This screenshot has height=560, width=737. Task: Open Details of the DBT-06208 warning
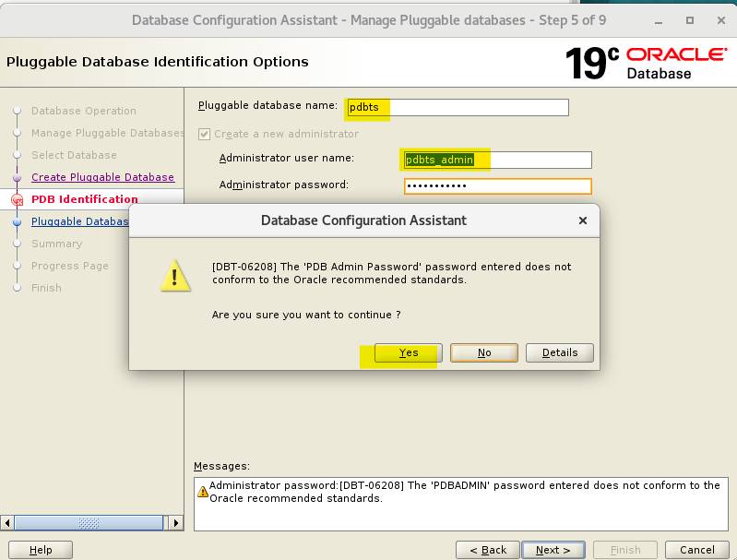559,352
